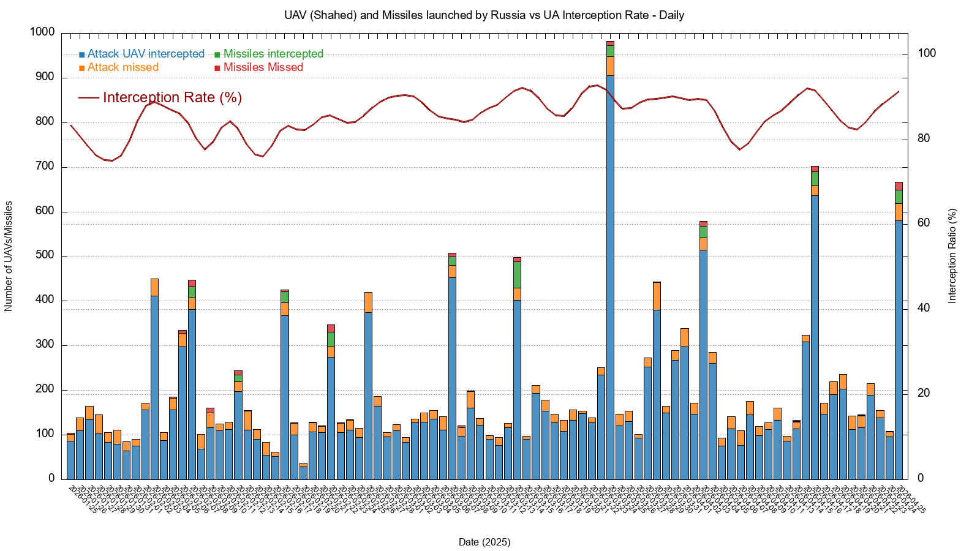Select the rightmost bar in the chart

pos(899,349)
